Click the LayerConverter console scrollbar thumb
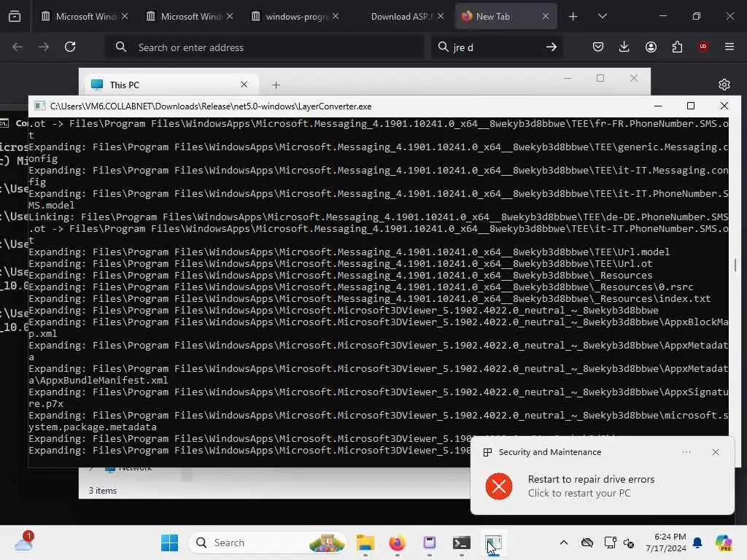Viewport: 747px width, 560px height. (x=735, y=265)
